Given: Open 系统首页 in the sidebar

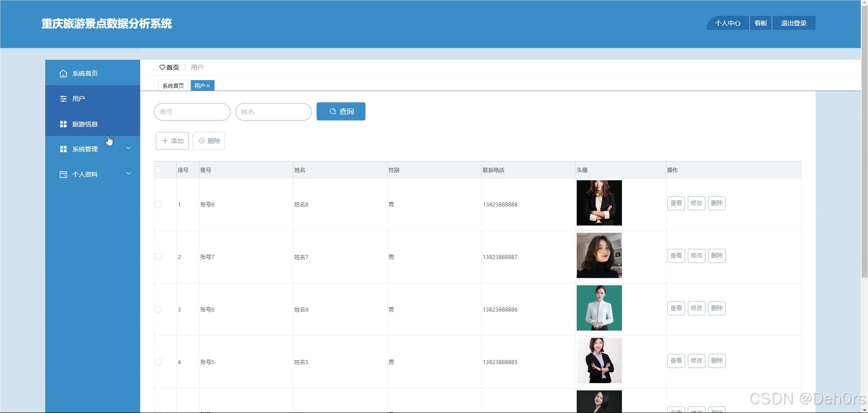Looking at the screenshot, I should [x=93, y=73].
